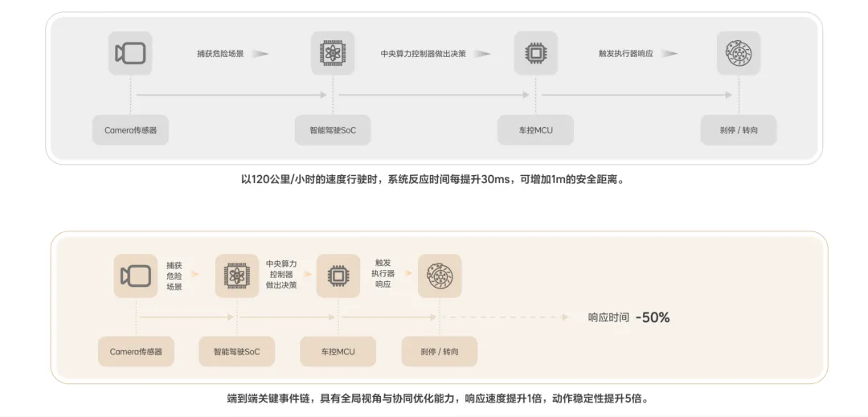Select beige 刹停 / 转向 label box
This screenshot has height=417, width=868.
tap(440, 351)
